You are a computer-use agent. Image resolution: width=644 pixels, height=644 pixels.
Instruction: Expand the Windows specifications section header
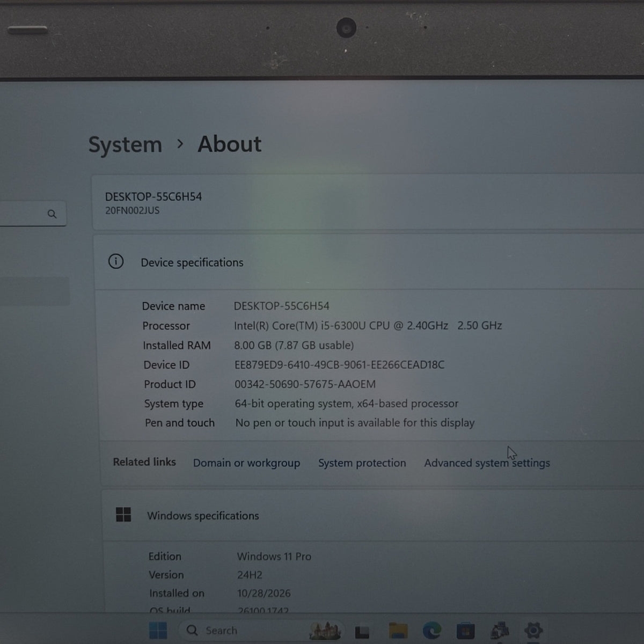373,515
